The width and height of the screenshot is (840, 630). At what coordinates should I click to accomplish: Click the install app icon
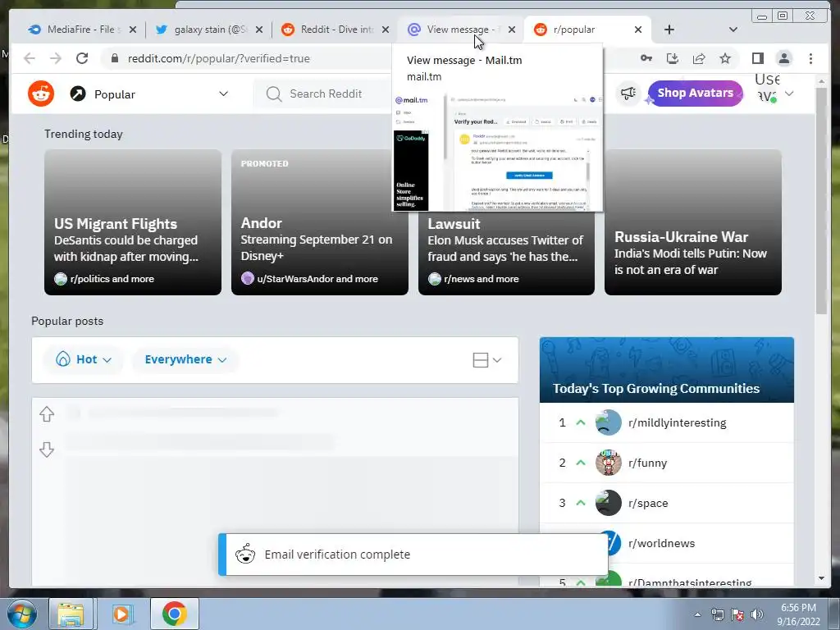tap(673, 58)
